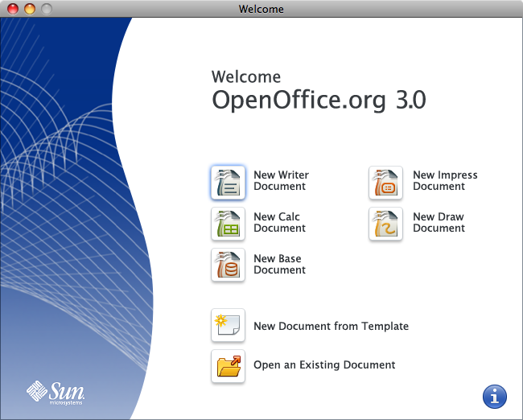Click the New Draw document icon

pos(385,224)
